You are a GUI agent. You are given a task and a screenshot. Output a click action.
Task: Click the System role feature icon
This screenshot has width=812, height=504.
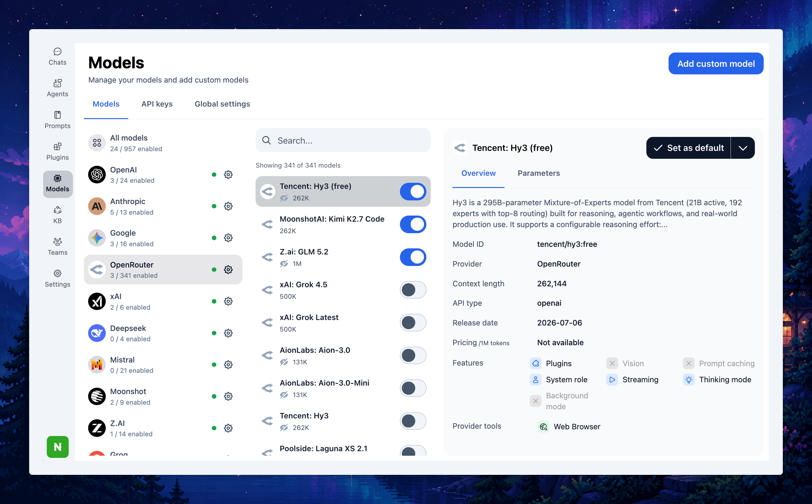pos(535,380)
